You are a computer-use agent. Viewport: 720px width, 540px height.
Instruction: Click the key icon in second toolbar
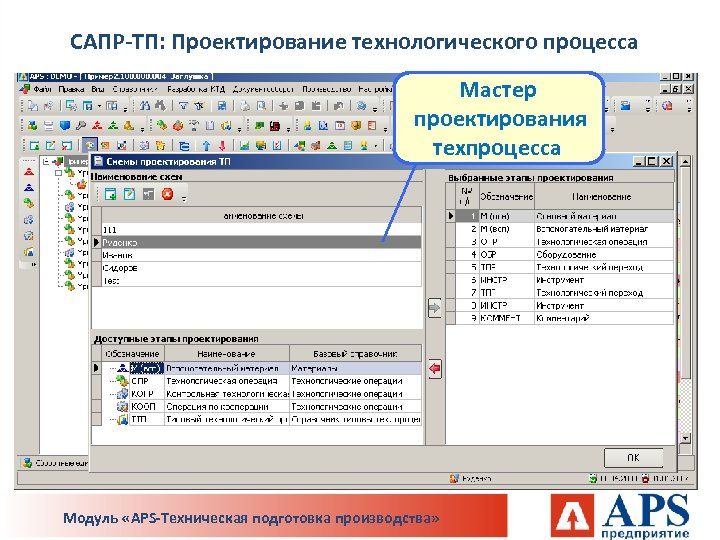point(81,125)
